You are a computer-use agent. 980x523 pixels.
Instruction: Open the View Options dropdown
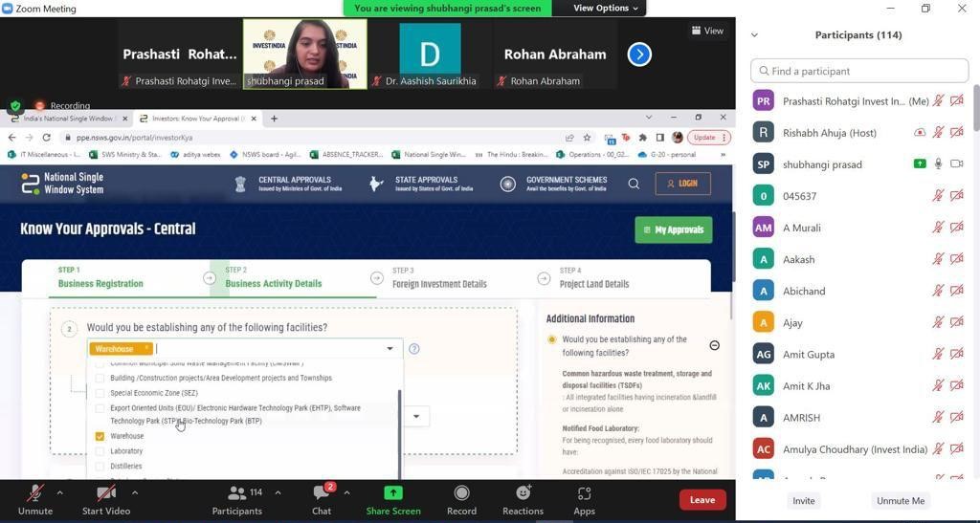coord(606,8)
